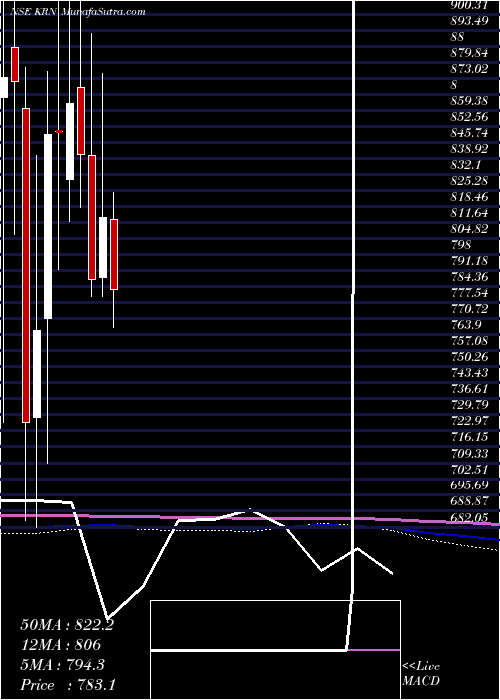Viewport: 500px width, 700px height.
Task: Click the 784.36 axis value
Action: point(470,277)
